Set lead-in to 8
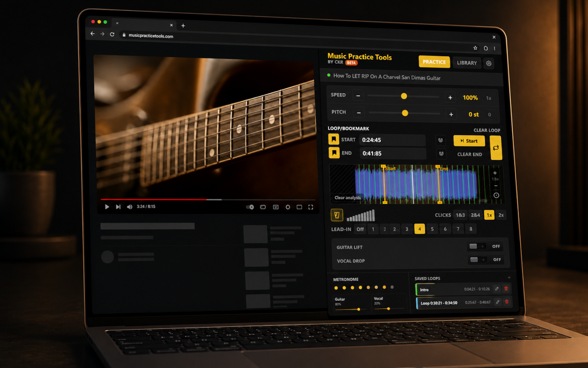This screenshot has height=368, width=588. 471,229
